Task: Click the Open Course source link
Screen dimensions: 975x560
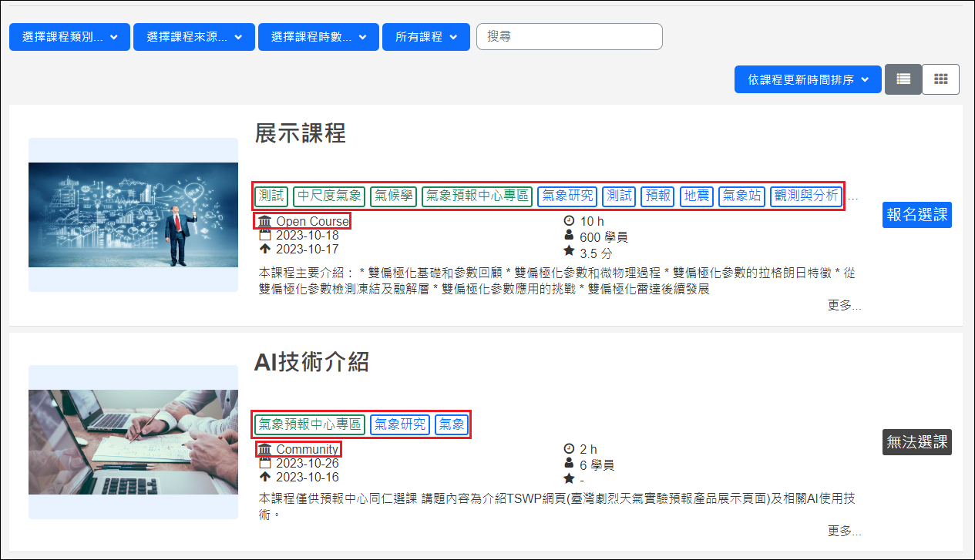Action: click(x=312, y=221)
